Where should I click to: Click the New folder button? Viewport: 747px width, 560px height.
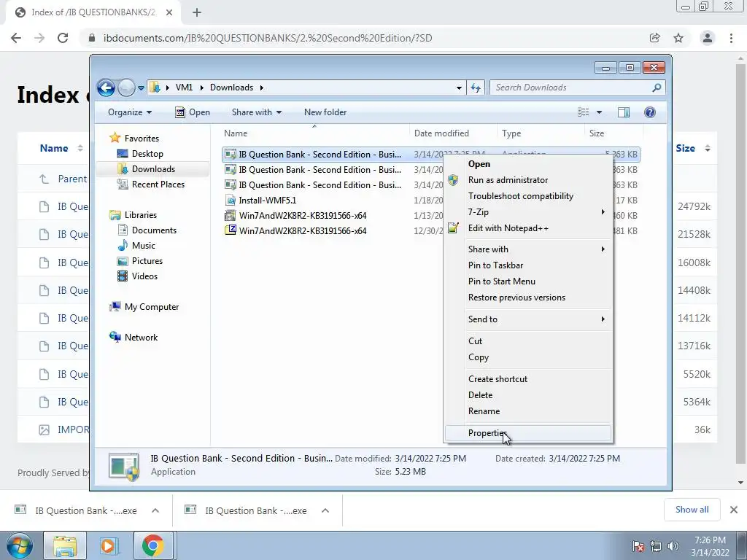[325, 112]
